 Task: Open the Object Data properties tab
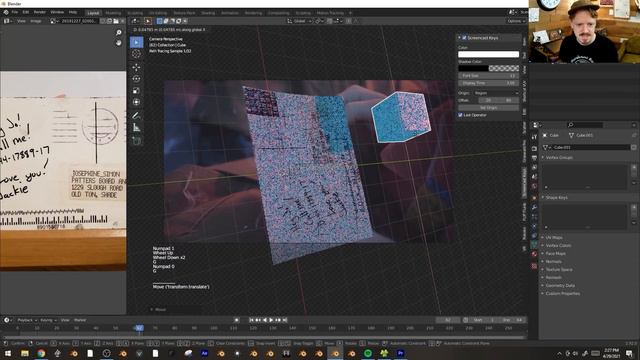534,244
